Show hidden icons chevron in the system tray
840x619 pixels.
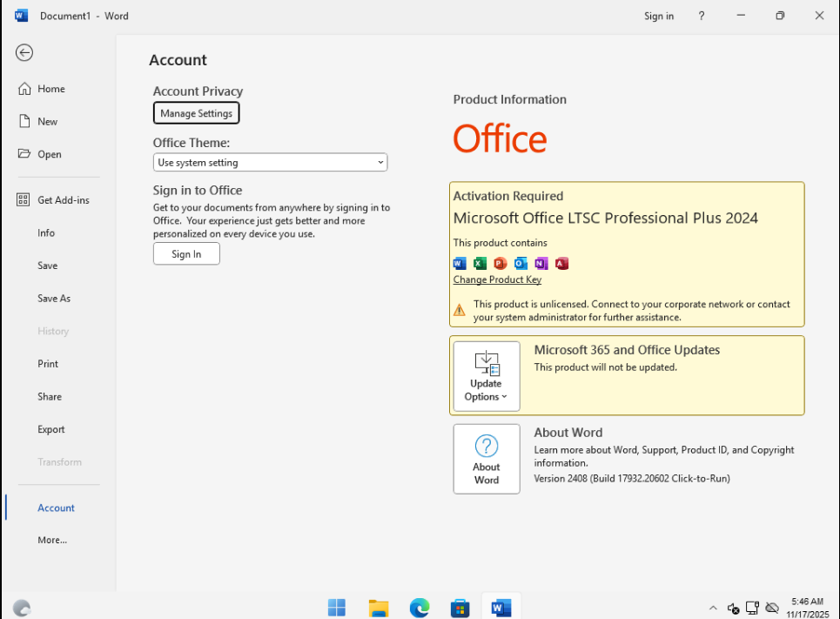pyautogui.click(x=713, y=608)
